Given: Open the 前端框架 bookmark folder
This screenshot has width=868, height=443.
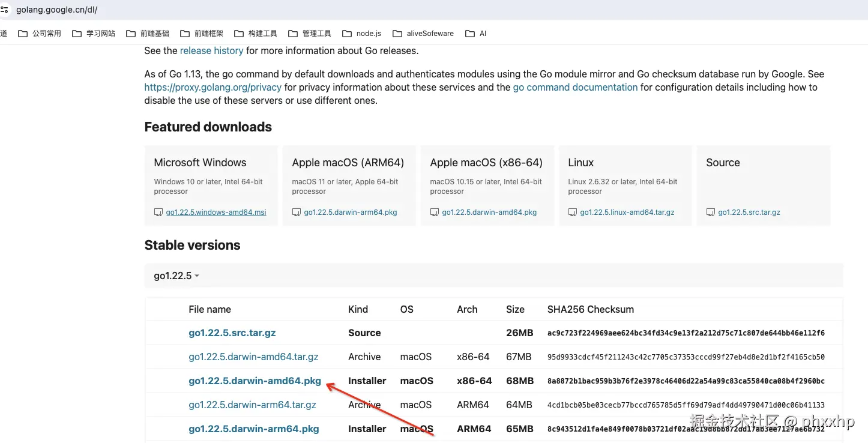Looking at the screenshot, I should point(202,34).
